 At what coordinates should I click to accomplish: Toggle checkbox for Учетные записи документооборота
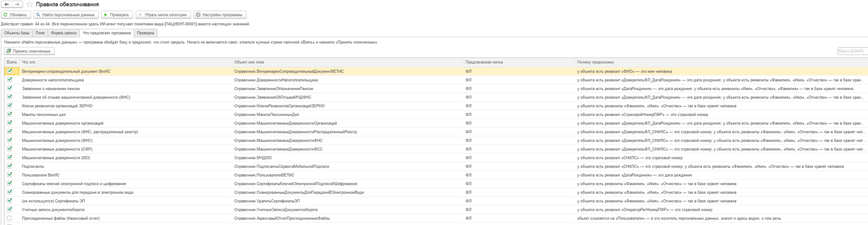click(x=10, y=210)
